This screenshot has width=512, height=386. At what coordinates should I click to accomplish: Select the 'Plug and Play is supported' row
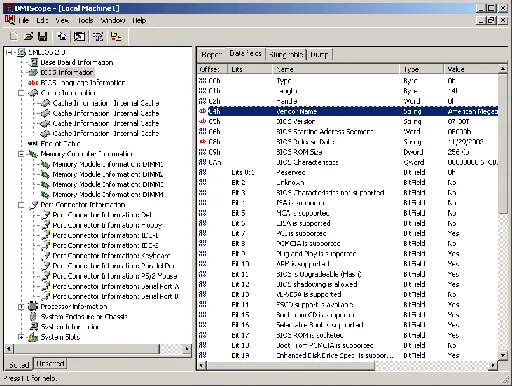(x=348, y=254)
